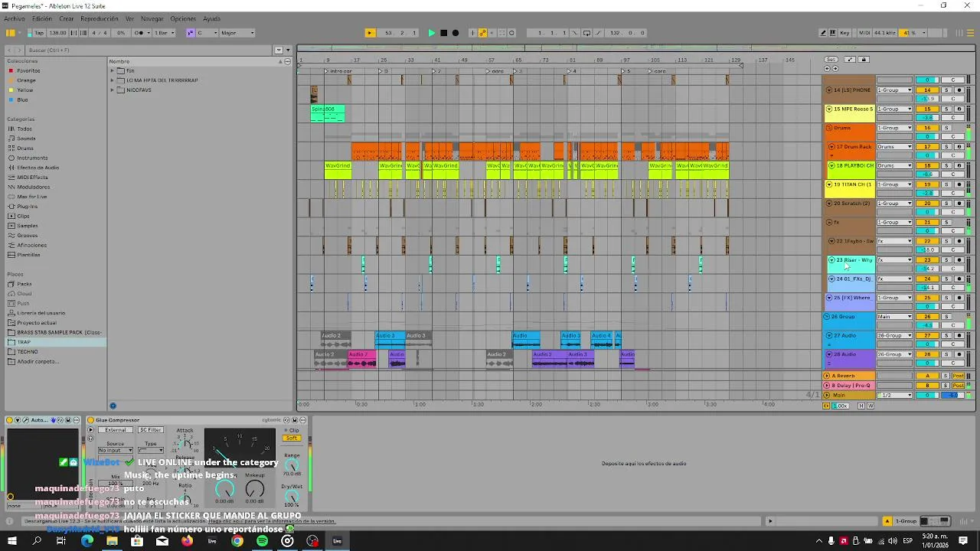Open the quantization menu showing 1 Bar
The image size is (980, 551).
click(164, 33)
